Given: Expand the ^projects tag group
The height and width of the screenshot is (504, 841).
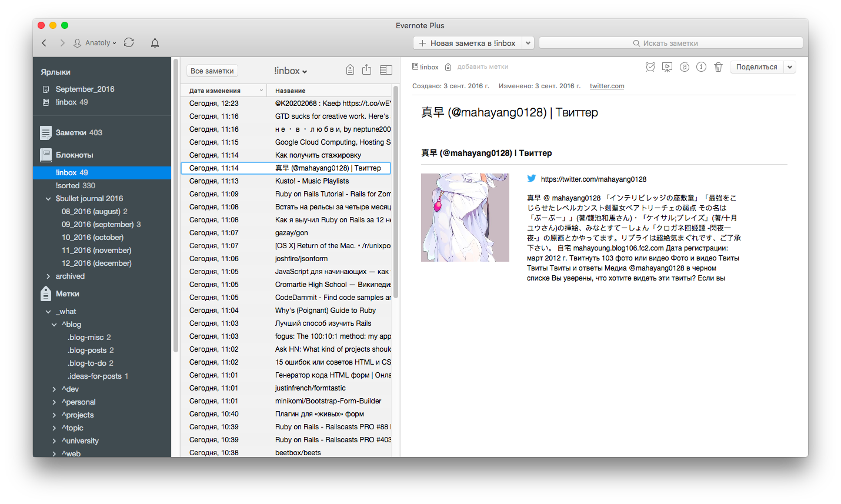Looking at the screenshot, I should pyautogui.click(x=54, y=415).
